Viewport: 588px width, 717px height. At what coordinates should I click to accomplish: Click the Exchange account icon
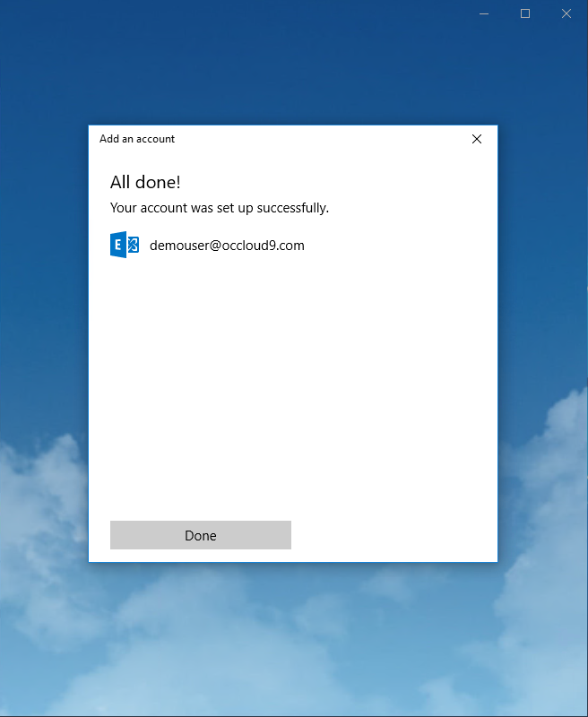[x=125, y=245]
